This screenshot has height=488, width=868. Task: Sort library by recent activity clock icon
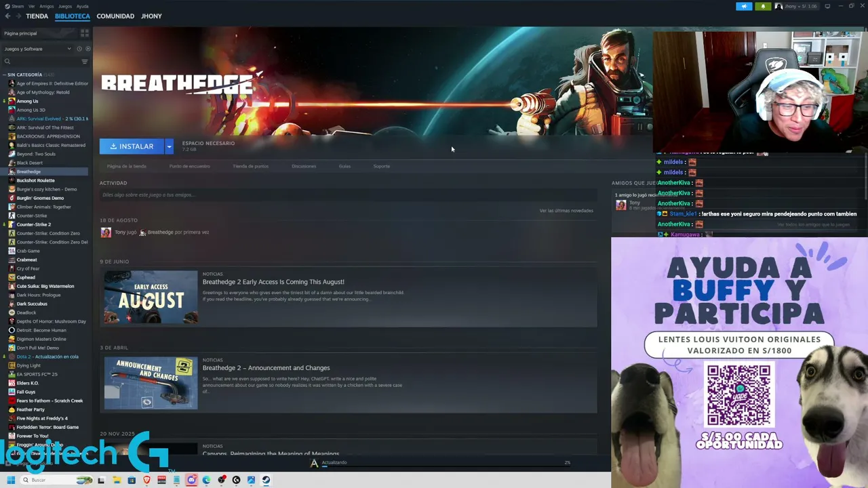pos(79,49)
